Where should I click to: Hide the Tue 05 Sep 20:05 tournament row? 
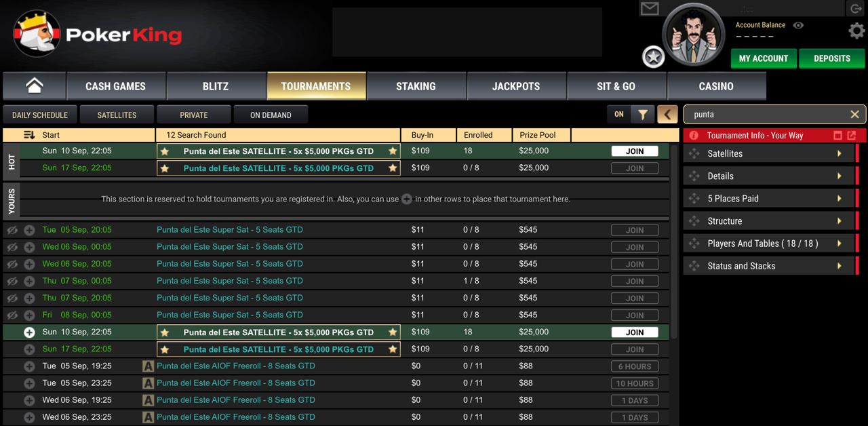point(12,230)
